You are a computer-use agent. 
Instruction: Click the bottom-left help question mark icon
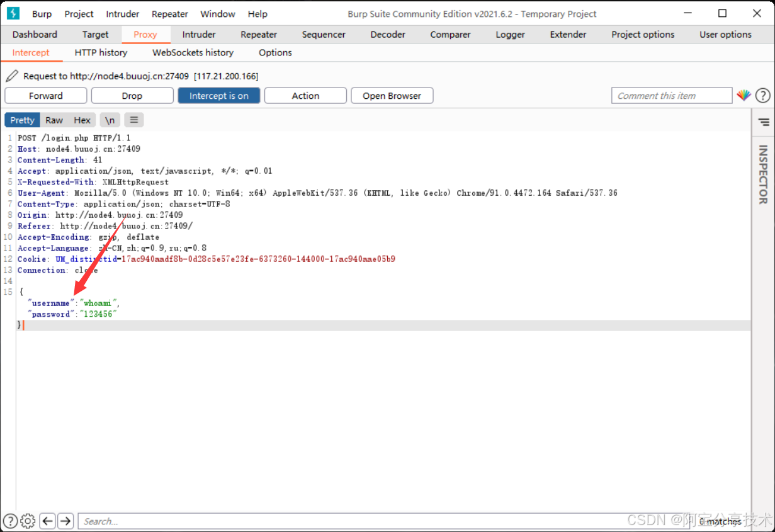11,521
